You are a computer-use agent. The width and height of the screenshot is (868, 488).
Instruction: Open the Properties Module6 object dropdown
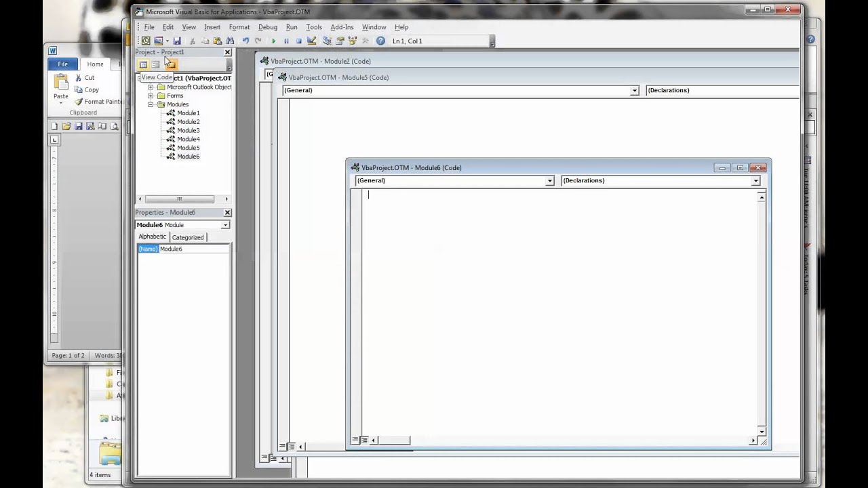pos(225,225)
